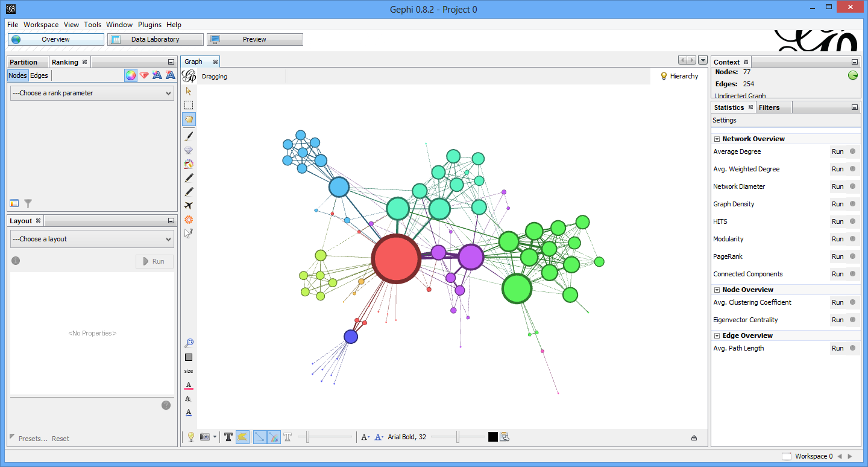Open the Plugins menu
868x467 pixels.
[x=149, y=25]
